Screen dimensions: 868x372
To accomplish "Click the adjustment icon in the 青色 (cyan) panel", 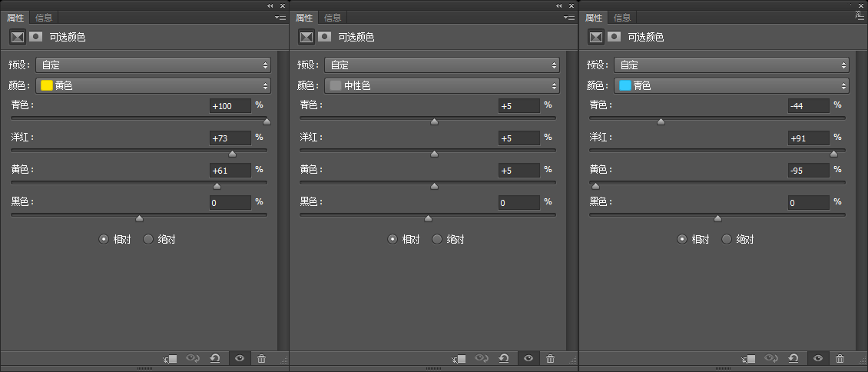I will coord(596,37).
